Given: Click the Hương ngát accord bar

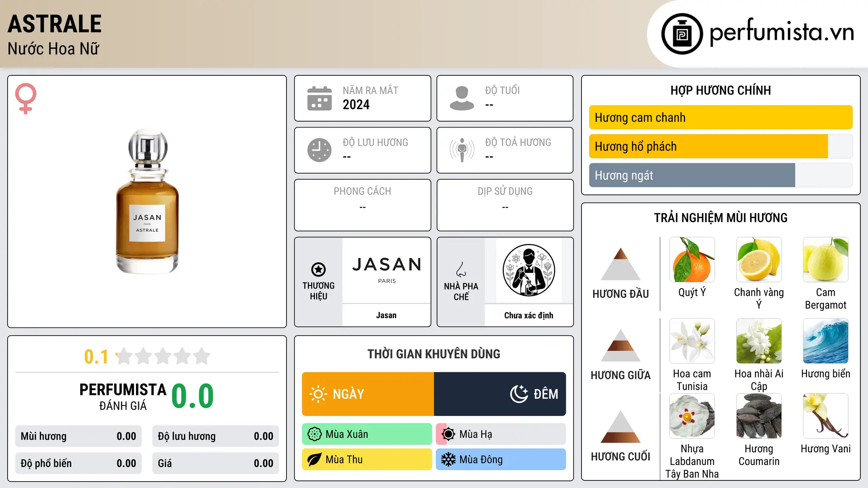Looking at the screenshot, I should coord(721,175).
